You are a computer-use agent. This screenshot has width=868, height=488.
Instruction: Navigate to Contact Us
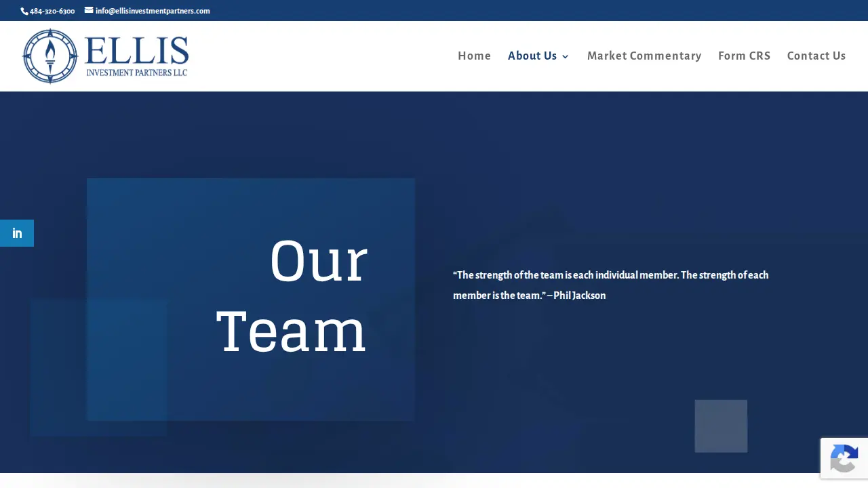[x=816, y=56]
